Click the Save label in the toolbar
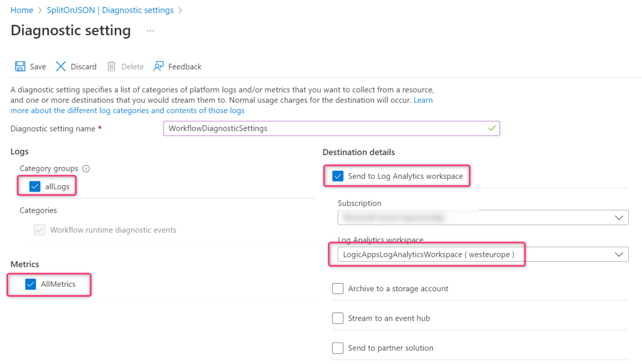This screenshot has height=364, width=642. point(38,67)
